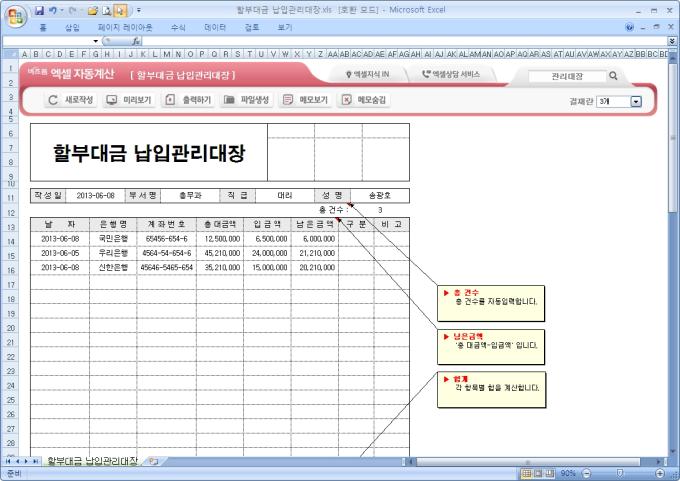Screen dimensions: 680x481
Task: Click the Office button logo
Action: click(x=15, y=14)
